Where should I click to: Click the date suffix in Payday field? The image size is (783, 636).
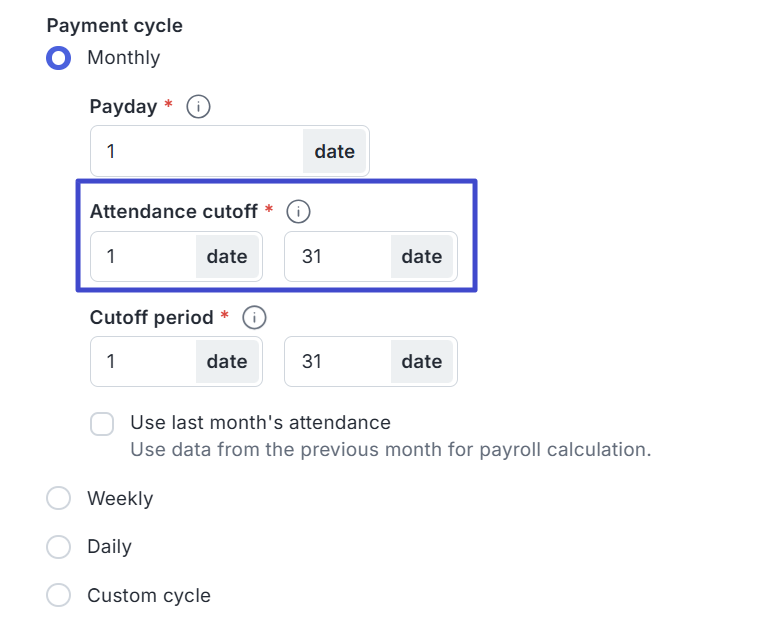pyautogui.click(x=335, y=151)
